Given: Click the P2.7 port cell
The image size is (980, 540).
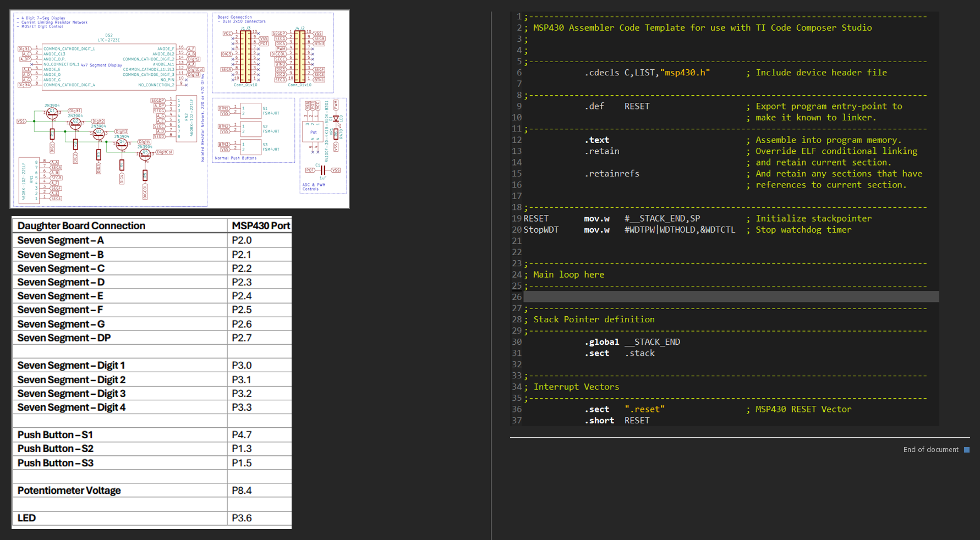Looking at the screenshot, I should coord(242,338).
